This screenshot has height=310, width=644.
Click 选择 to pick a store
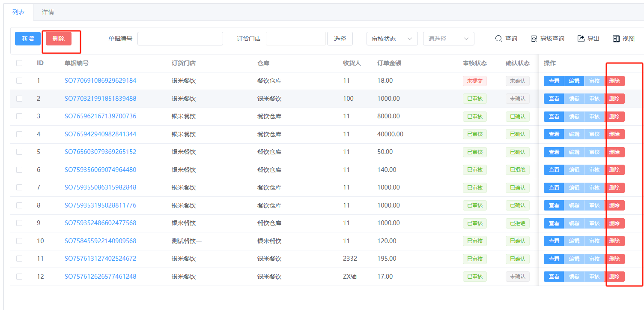pos(340,39)
